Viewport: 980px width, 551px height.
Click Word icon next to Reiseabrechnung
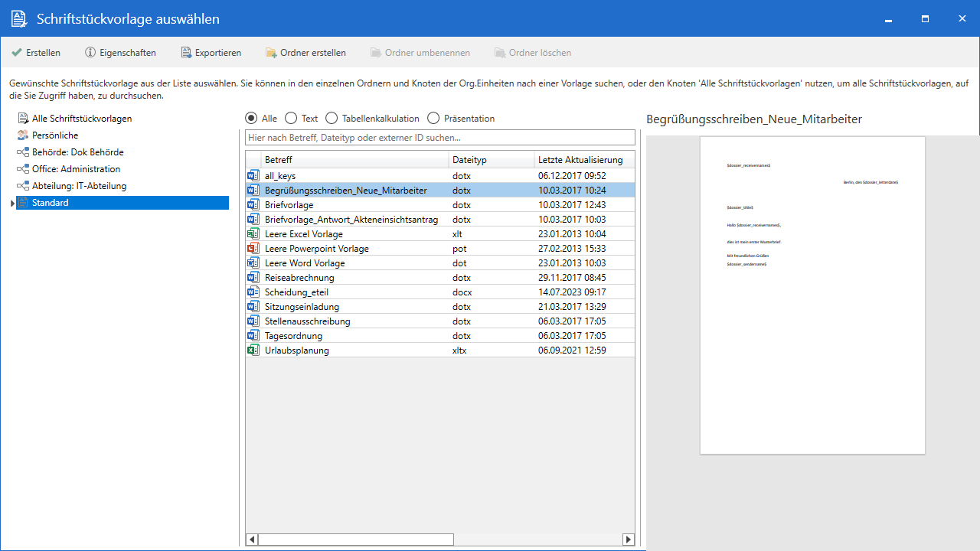(253, 278)
